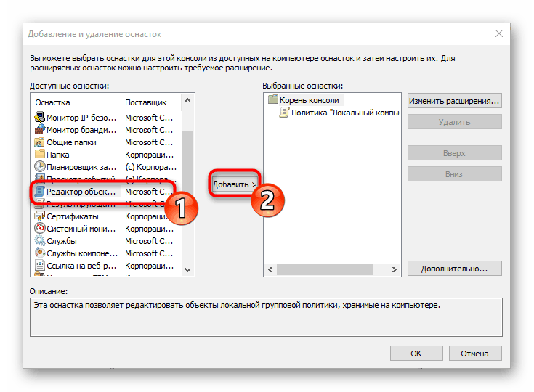
Task: Open the Дополнительно... settings
Action: tap(454, 269)
